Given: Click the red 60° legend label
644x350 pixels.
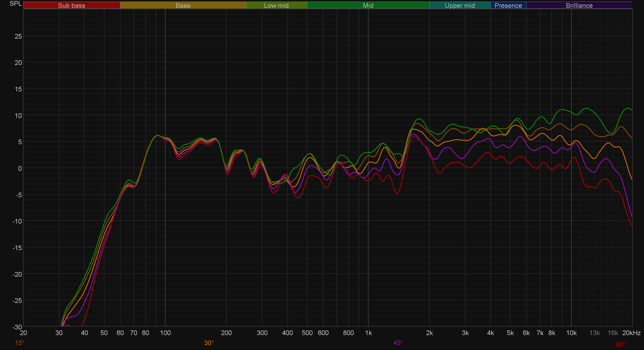Looking at the screenshot, I should pyautogui.click(x=621, y=345).
